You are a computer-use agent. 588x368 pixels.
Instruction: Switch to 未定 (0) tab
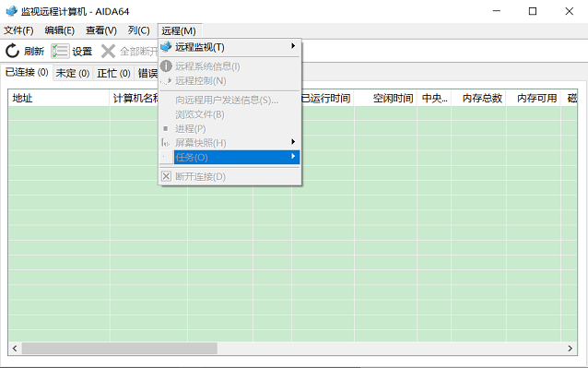(x=73, y=73)
